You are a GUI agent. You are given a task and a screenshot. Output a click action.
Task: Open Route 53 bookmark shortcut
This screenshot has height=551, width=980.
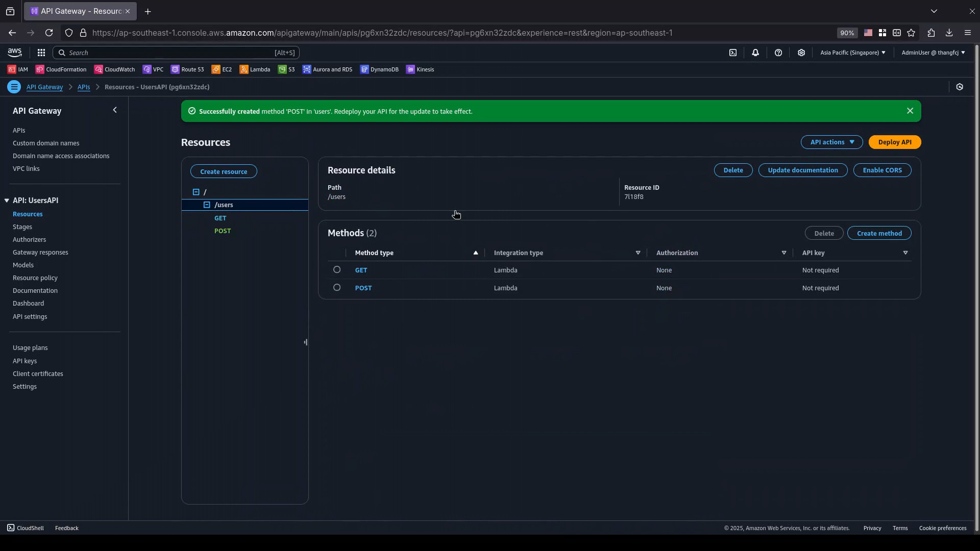tap(187, 69)
